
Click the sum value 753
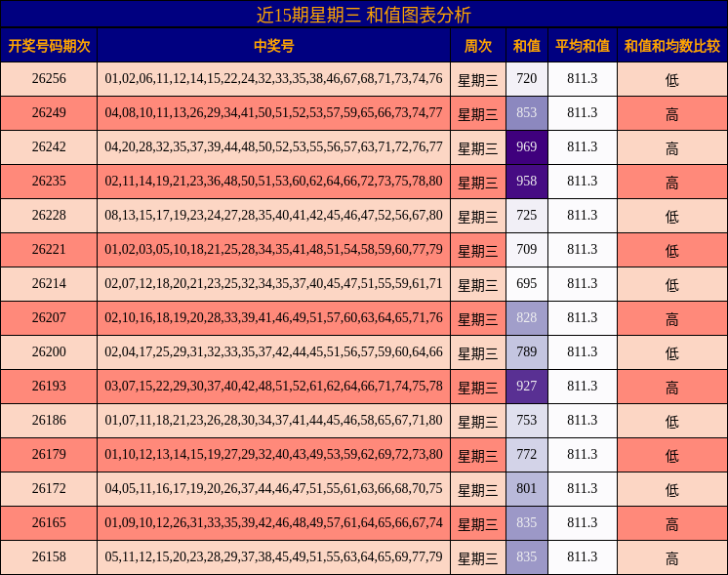tap(527, 420)
